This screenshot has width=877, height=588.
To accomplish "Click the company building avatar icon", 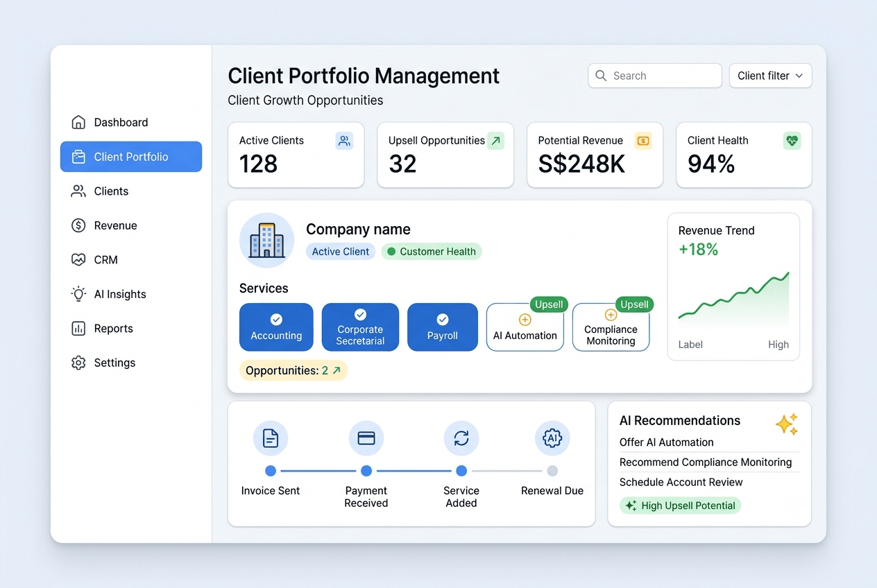I will point(266,241).
